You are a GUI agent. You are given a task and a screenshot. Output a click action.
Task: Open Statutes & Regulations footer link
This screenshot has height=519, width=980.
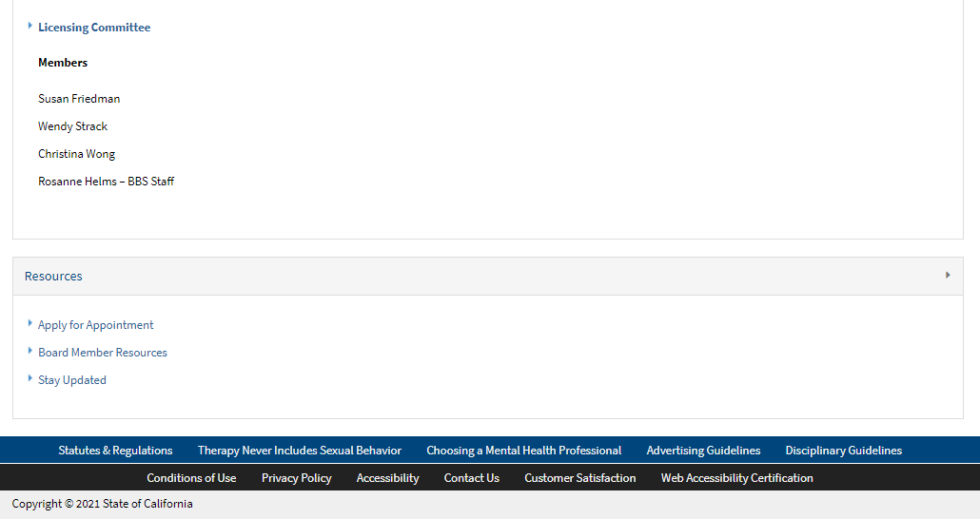point(116,451)
